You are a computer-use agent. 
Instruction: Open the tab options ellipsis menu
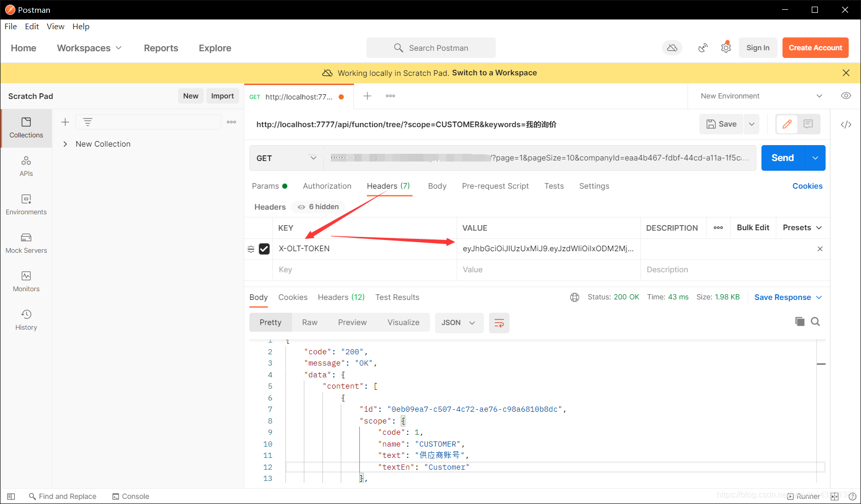(390, 96)
